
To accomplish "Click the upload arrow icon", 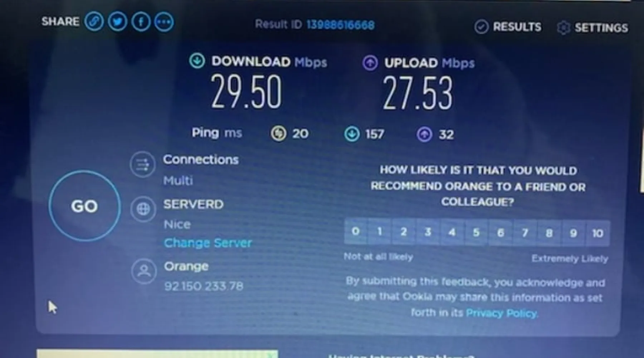I will coord(370,63).
